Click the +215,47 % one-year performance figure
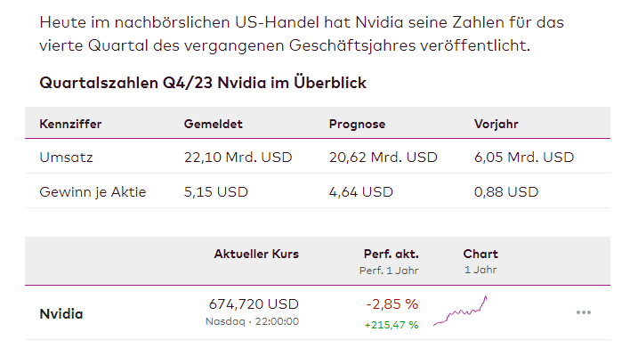Image resolution: width=638 pixels, height=364 pixels. tap(391, 324)
